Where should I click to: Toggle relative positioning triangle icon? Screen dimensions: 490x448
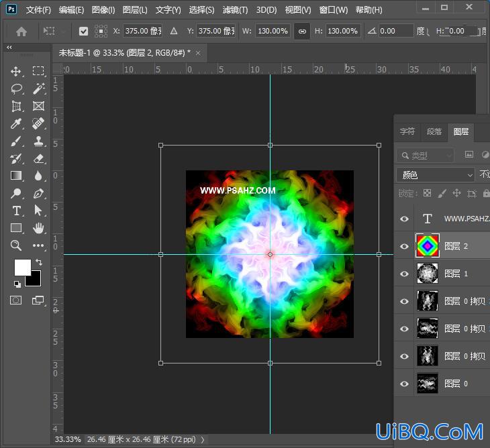(174, 31)
